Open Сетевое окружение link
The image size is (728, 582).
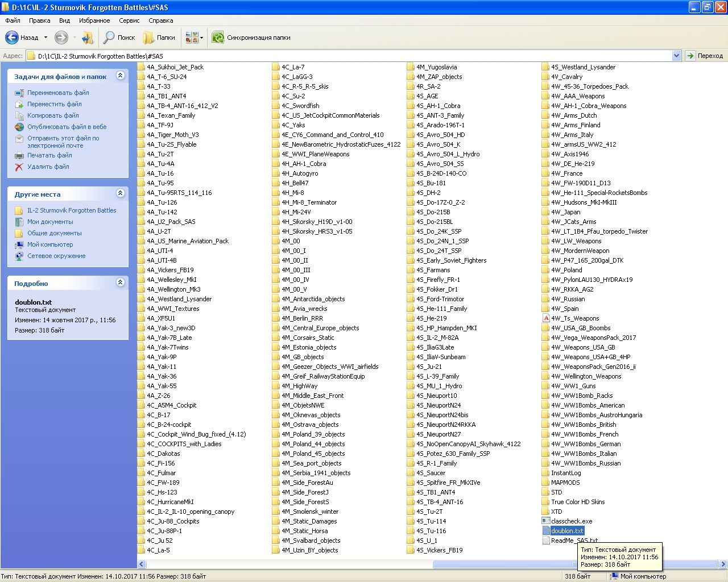point(56,256)
